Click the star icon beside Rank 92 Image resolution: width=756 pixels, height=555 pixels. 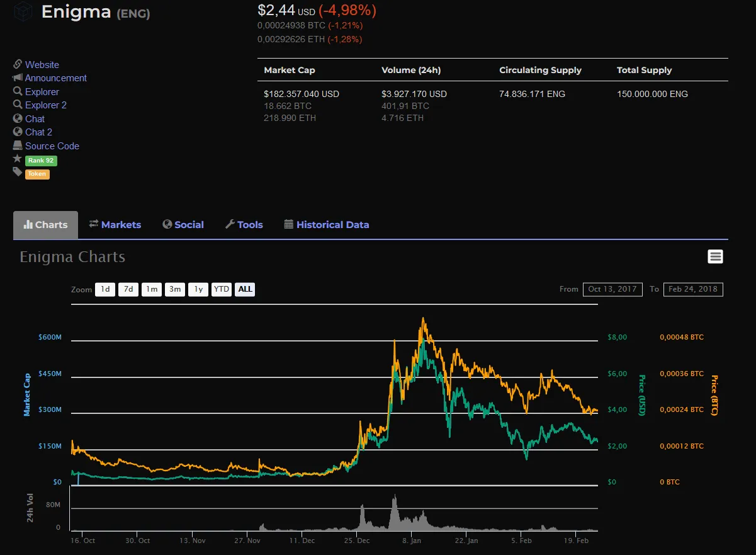pyautogui.click(x=18, y=159)
